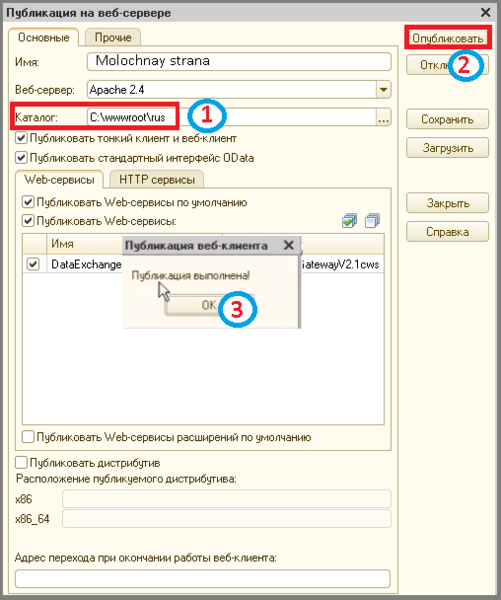Close the Публикация веб-клиента popup
This screenshot has height=600, width=501.
(289, 245)
